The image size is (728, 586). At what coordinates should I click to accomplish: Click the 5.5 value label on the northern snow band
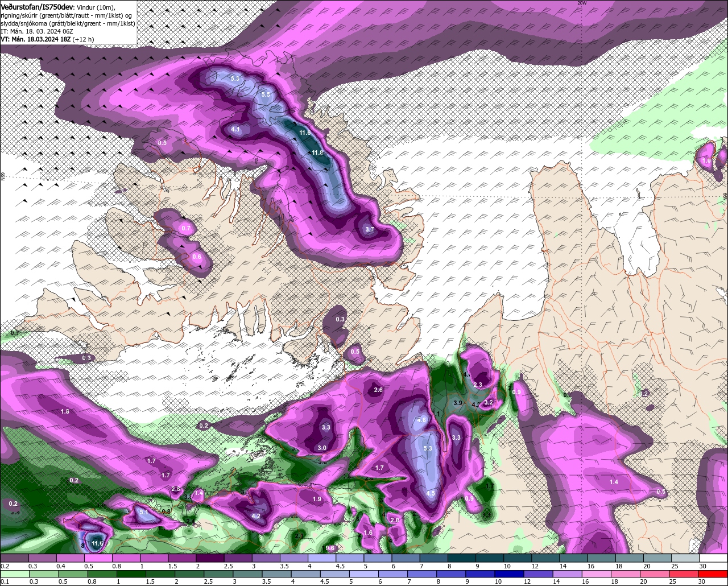(266, 94)
